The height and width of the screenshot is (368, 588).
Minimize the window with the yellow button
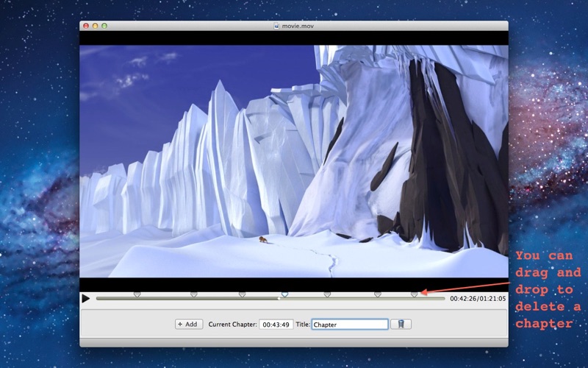pyautogui.click(x=96, y=26)
